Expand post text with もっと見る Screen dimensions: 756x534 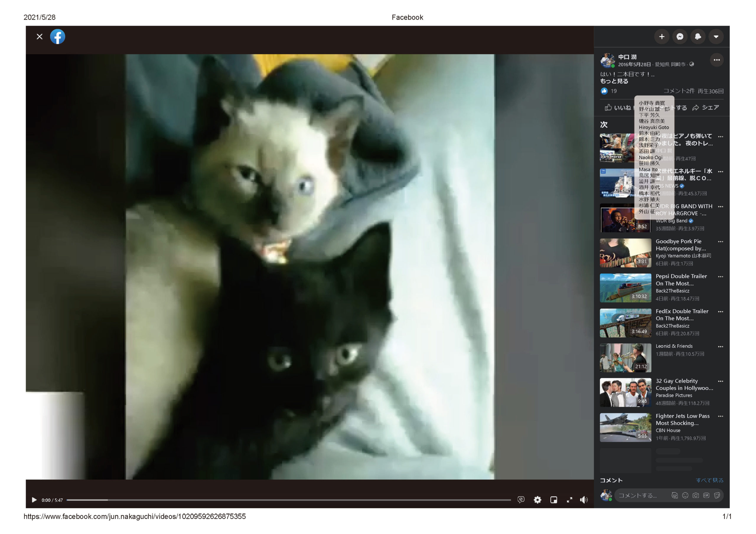[x=614, y=81]
